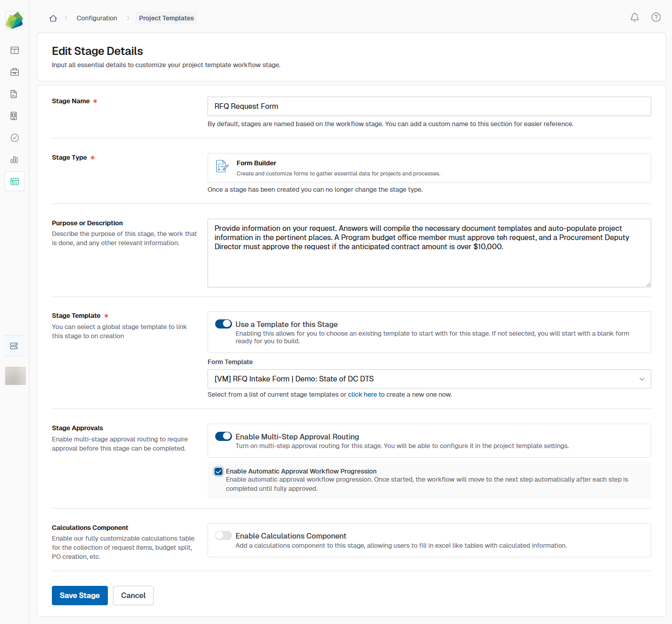This screenshot has height=624, width=672.
Task: Uncheck Enable Automatic Approval Workflow Progression
Action: [219, 471]
